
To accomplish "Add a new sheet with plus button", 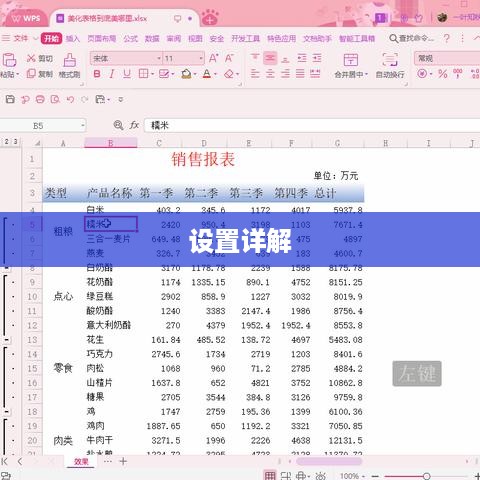I will [123, 461].
